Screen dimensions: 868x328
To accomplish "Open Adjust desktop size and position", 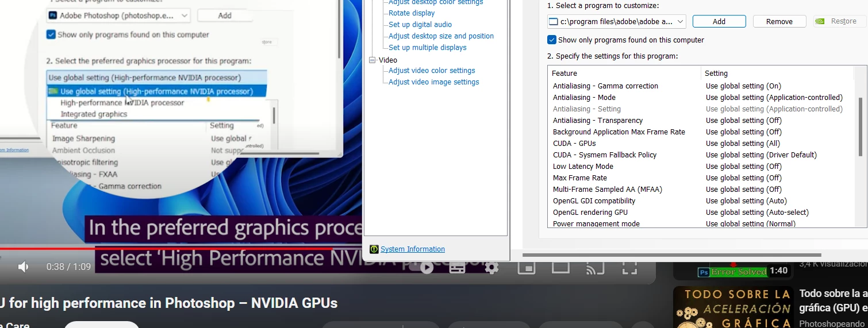I will pos(441,36).
